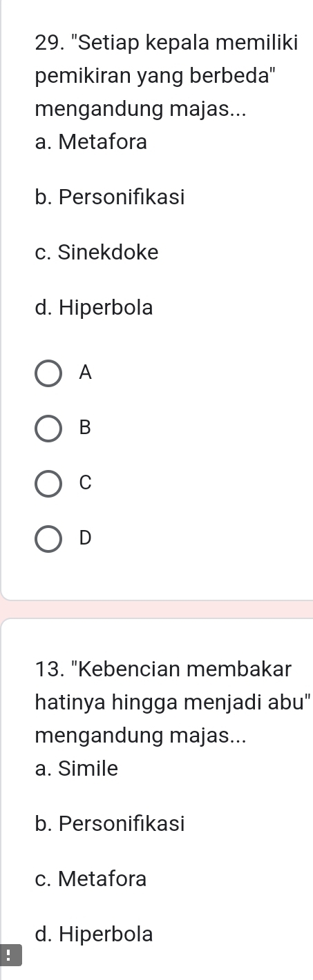The width and height of the screenshot is (313, 980).
Task: Choose radio option D for question 29
Action: click(x=47, y=539)
